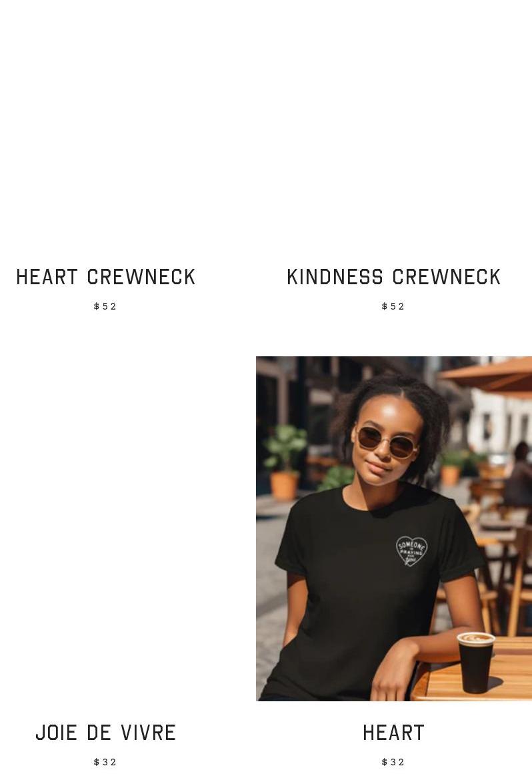Click the $32 price under Joie De Vivre
This screenshot has height=784, width=532.
[105, 762]
